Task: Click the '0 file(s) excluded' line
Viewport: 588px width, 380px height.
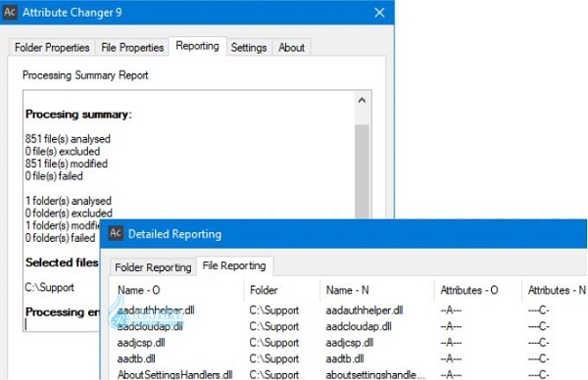Action: click(x=63, y=152)
